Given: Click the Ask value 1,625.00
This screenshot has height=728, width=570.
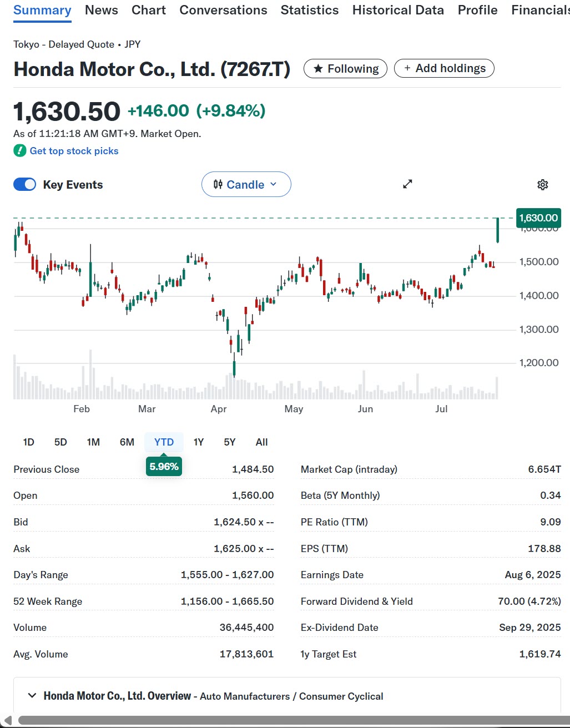Looking at the screenshot, I should pos(244,549).
